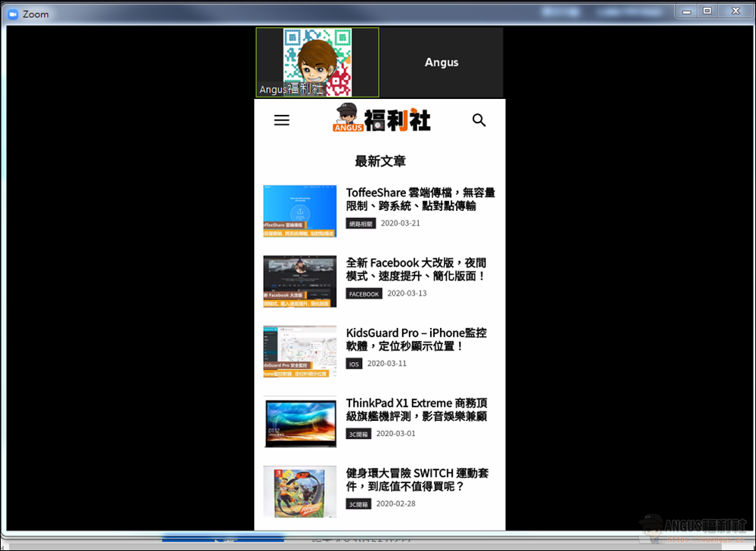This screenshot has height=551, width=756.
Task: Click the FACEBOOK category tag
Action: click(364, 294)
